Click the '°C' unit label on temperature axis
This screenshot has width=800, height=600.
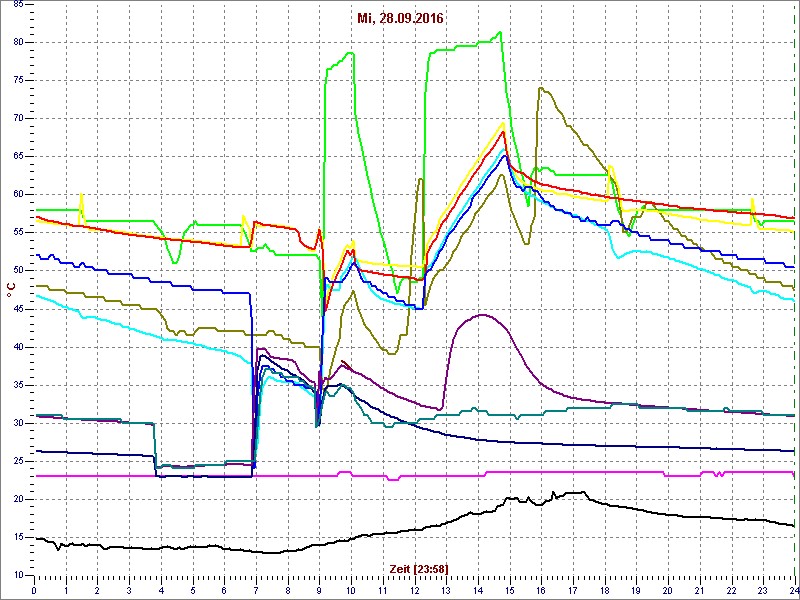11,290
